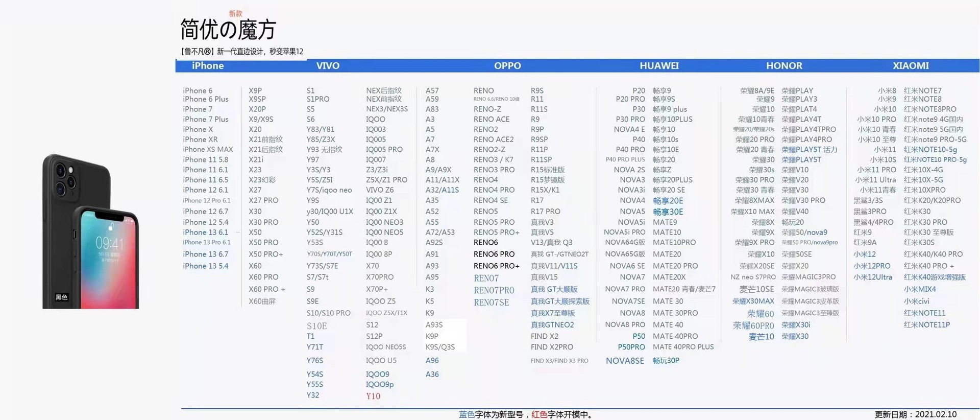Click the "VIVO Z6" entry
Viewport: 980px width, 420px height.
[x=379, y=190]
